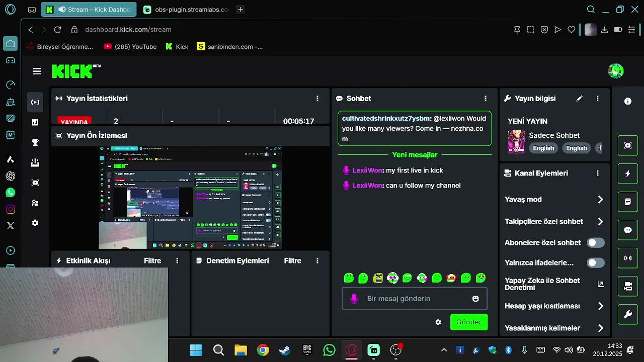
Task: Insert the angry yellow Kick emote
Action: 378,278
